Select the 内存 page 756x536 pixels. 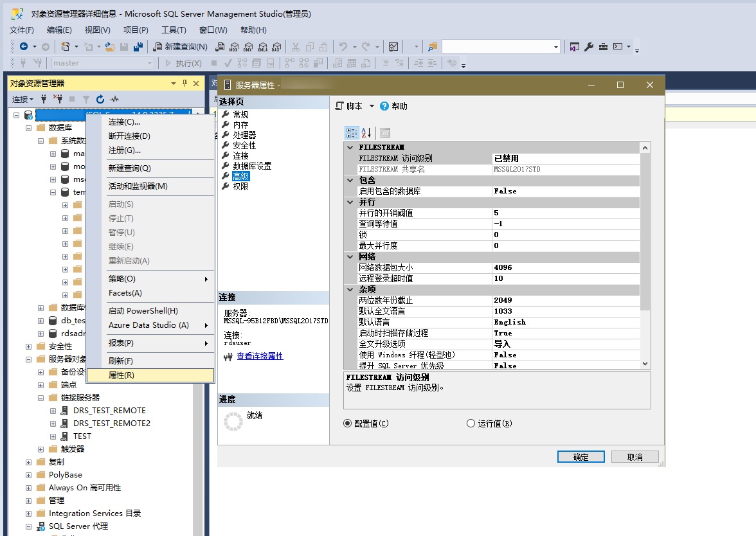coord(240,125)
